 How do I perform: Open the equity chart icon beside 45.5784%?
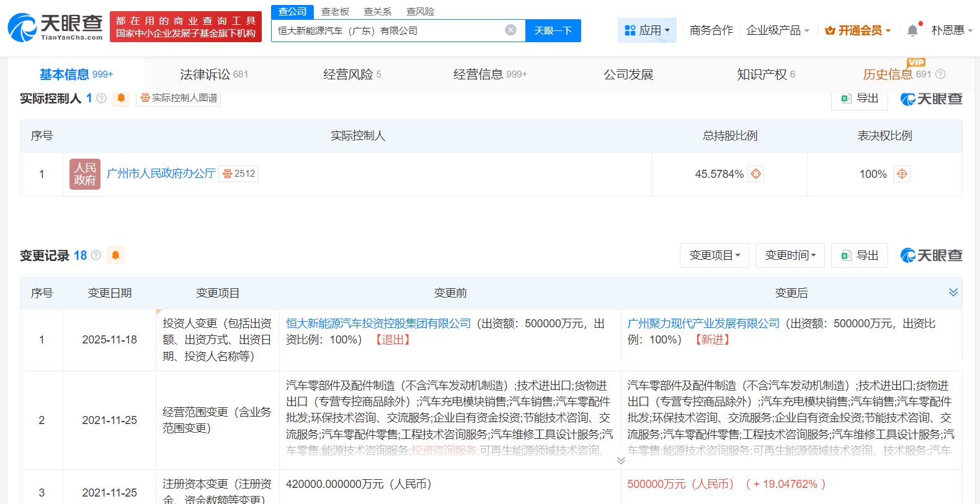pyautogui.click(x=755, y=174)
